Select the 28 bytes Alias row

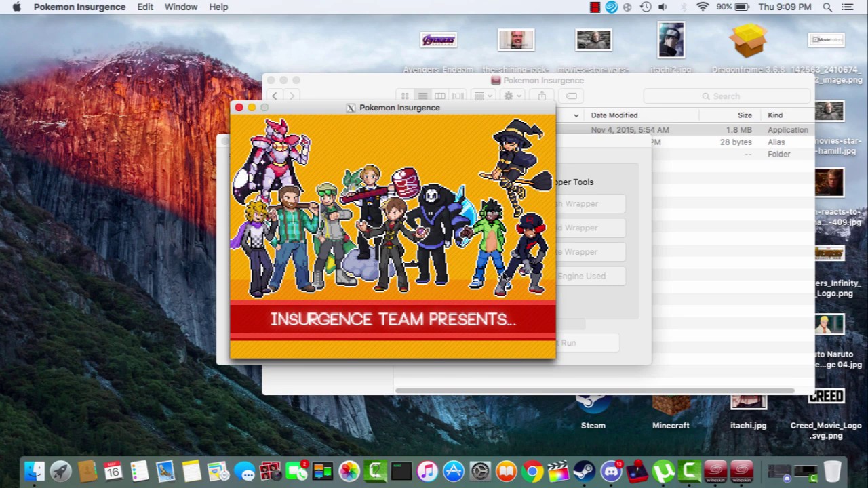coord(732,142)
